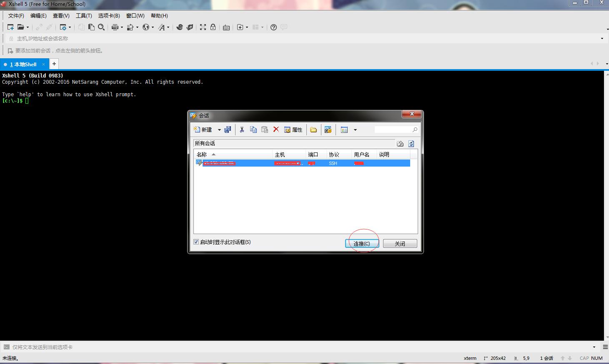Image resolution: width=609 pixels, height=364 pixels.
Task: Expand the address bar dropdown arrow
Action: [x=602, y=38]
